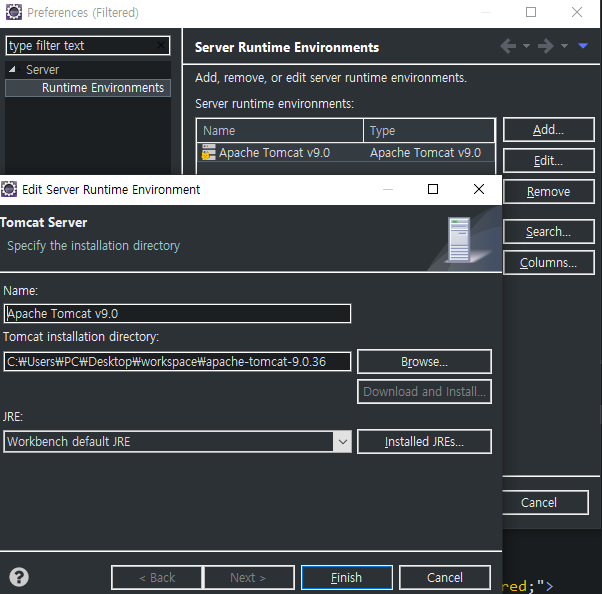Collapse the Server tree node

coord(12,69)
